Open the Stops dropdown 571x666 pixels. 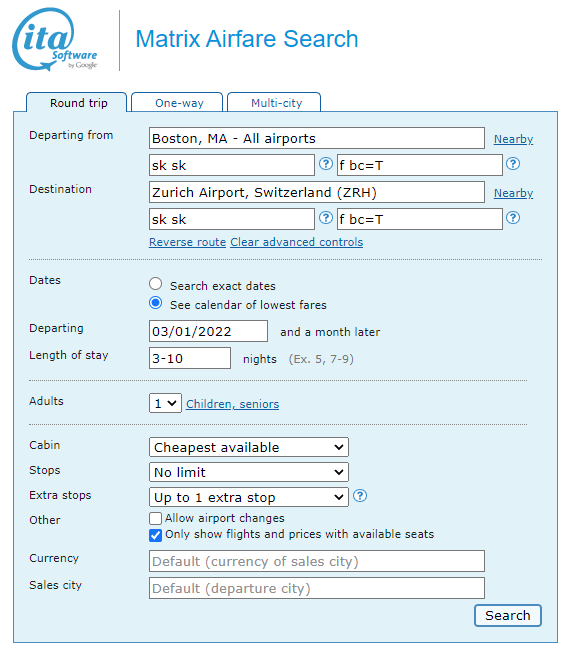[249, 472]
